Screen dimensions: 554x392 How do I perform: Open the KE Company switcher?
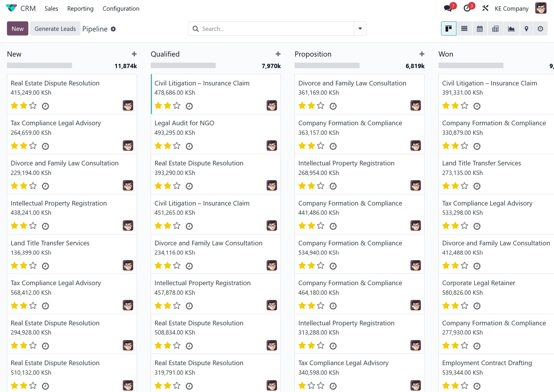click(512, 9)
